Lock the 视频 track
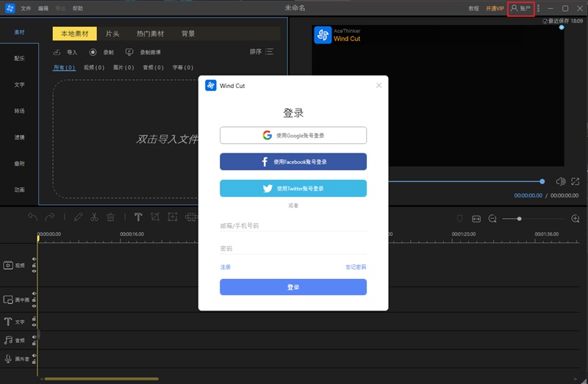Image resolution: width=588 pixels, height=384 pixels. 34,265
